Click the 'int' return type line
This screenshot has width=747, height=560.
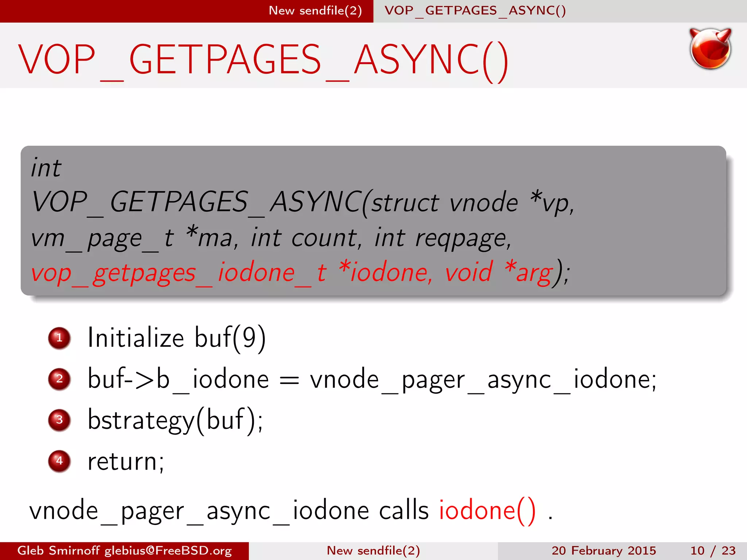click(46, 168)
